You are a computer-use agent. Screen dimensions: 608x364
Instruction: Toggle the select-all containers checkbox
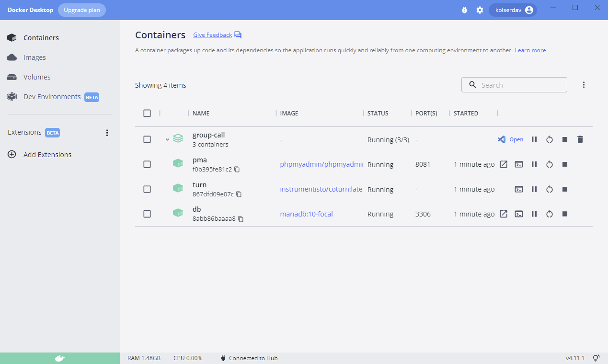click(147, 114)
